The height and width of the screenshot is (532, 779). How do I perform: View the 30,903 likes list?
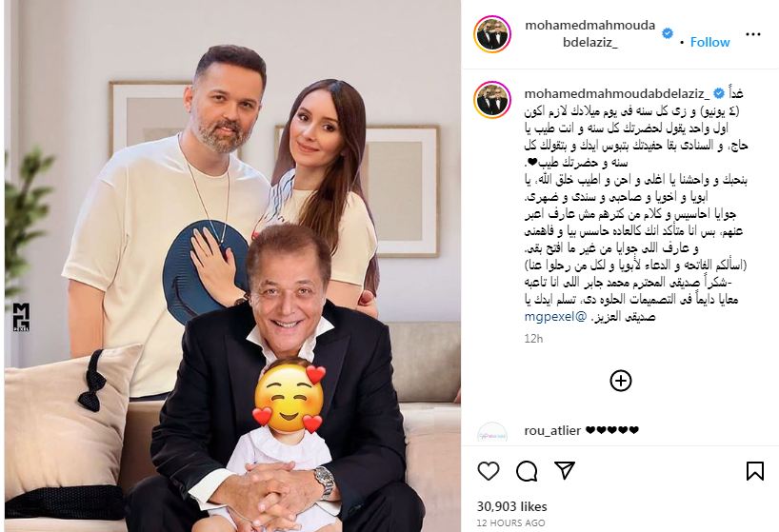pos(511,506)
